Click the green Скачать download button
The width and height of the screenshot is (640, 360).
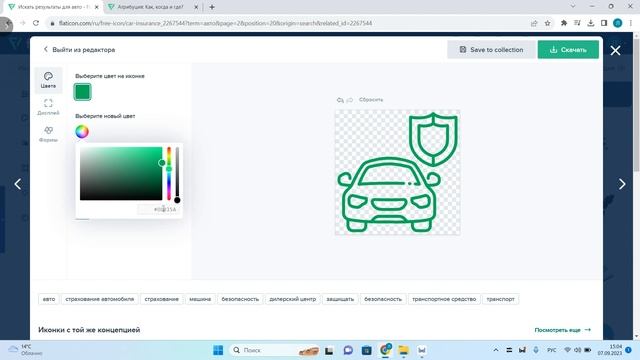568,49
